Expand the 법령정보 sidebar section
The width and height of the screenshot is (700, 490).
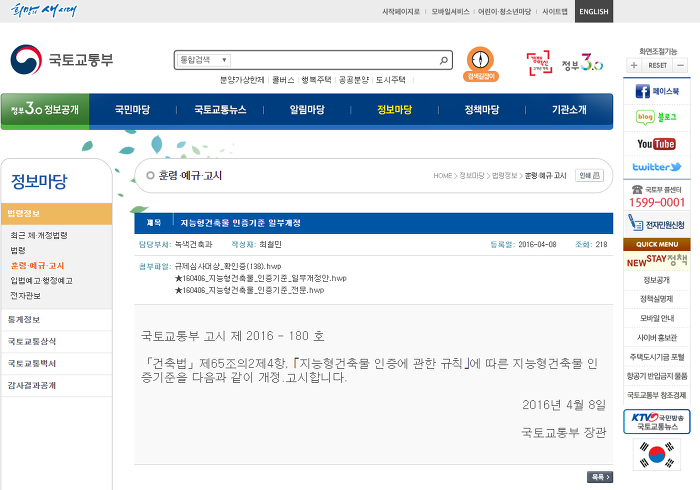(57, 214)
